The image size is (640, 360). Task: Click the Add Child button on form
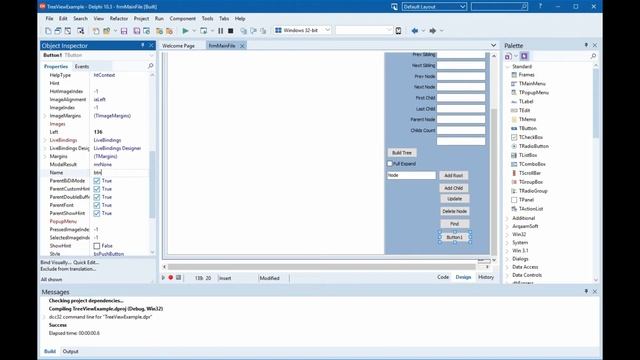pyautogui.click(x=453, y=188)
